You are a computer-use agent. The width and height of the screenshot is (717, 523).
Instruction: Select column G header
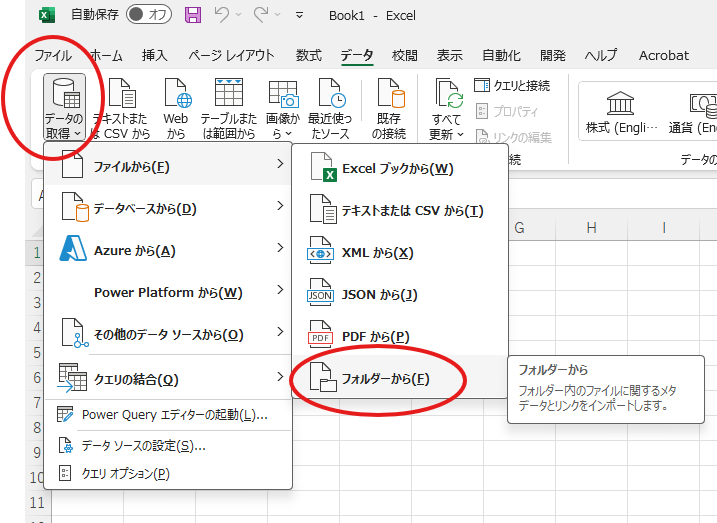[519, 228]
